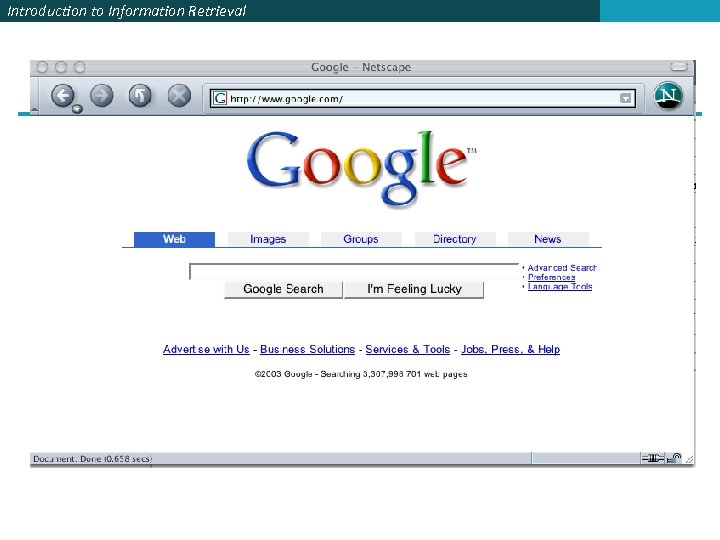Open Jobs, Press, & Help link
The height and width of the screenshot is (540, 720).
[511, 349]
